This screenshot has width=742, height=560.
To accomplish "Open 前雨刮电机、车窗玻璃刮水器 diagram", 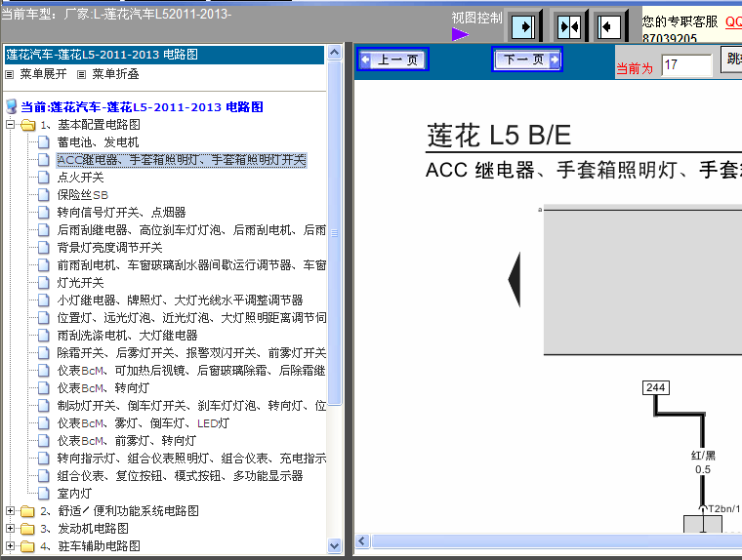I will point(191,264).
